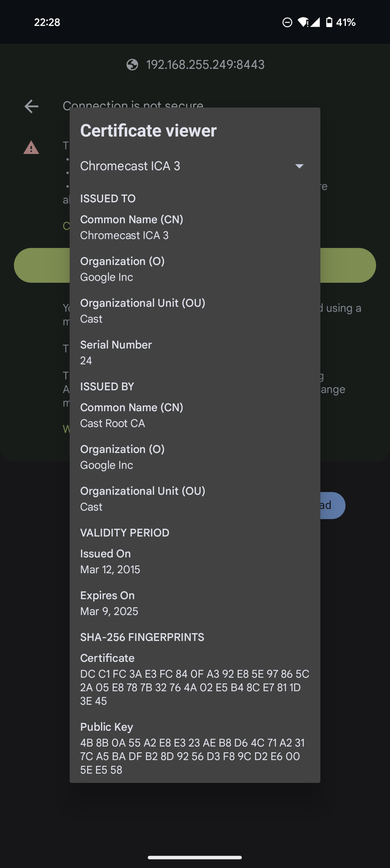This screenshot has height=868, width=390.
Task: Tap the Serial Number value 24
Action: pos(86,361)
